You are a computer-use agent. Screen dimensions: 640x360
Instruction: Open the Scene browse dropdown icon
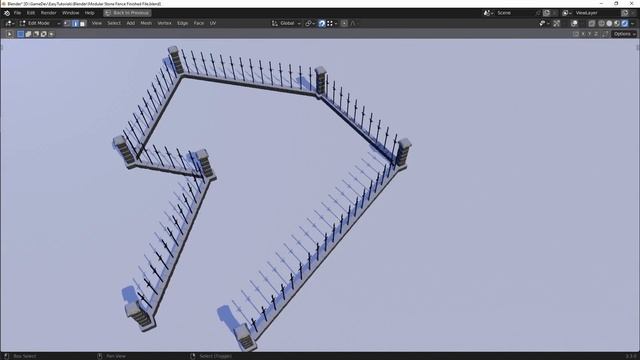point(488,13)
